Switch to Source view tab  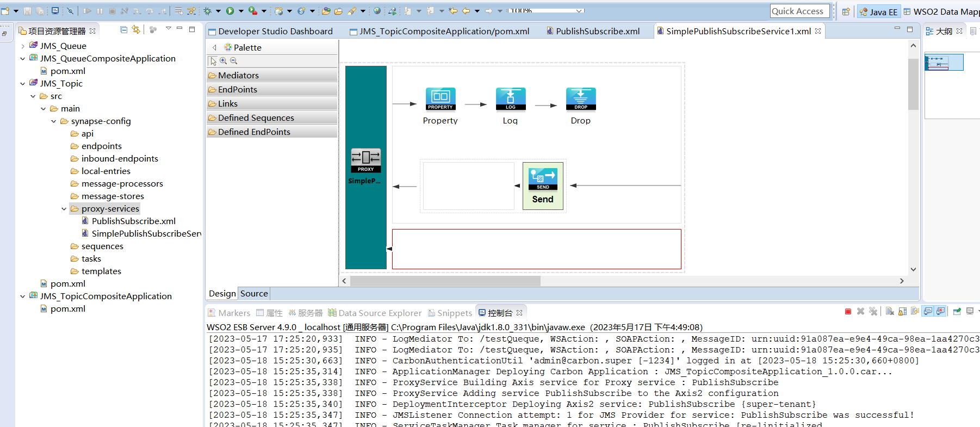pos(254,294)
